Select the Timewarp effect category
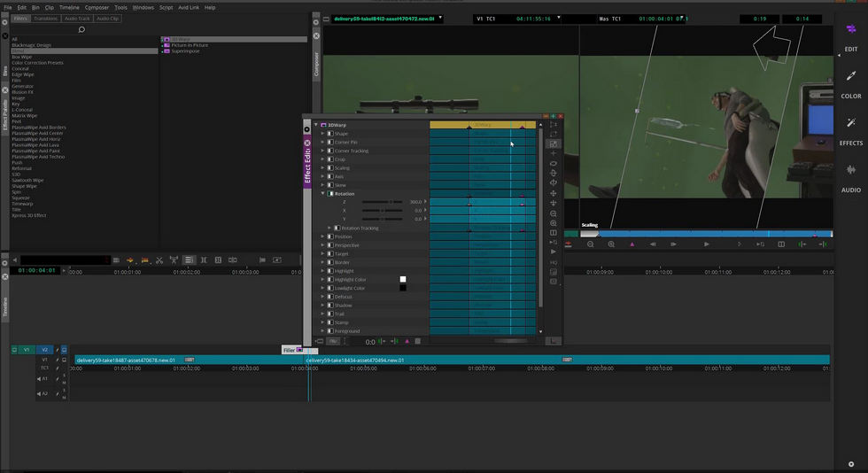 (x=22, y=203)
